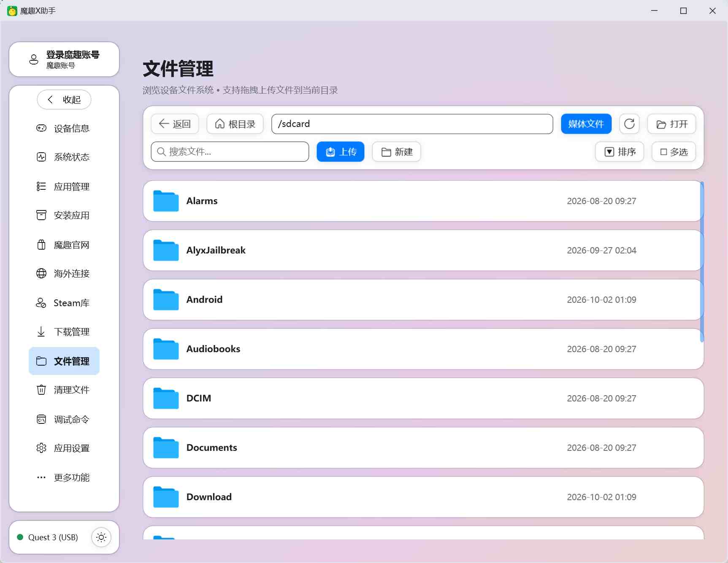
Task: Click the user avatar icon
Action: tap(34, 59)
